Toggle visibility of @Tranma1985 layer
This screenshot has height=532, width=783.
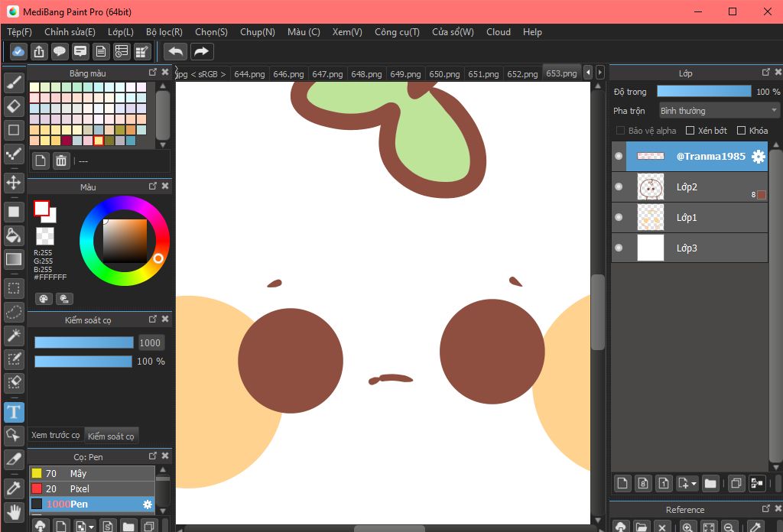pyautogui.click(x=619, y=156)
